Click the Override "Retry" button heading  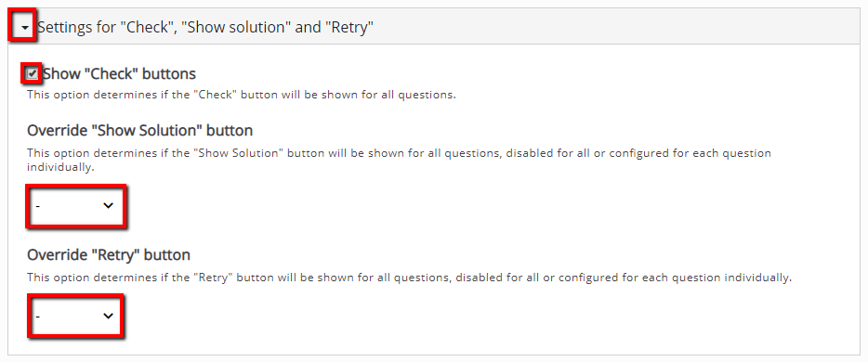[109, 254]
